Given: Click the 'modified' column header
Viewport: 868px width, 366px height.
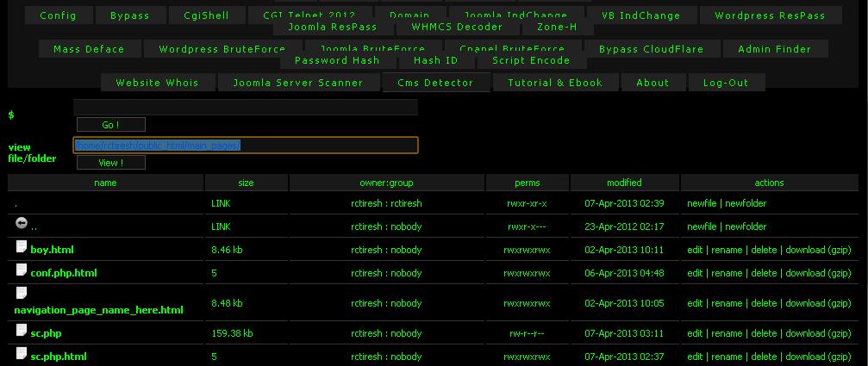Looking at the screenshot, I should click(x=624, y=183).
